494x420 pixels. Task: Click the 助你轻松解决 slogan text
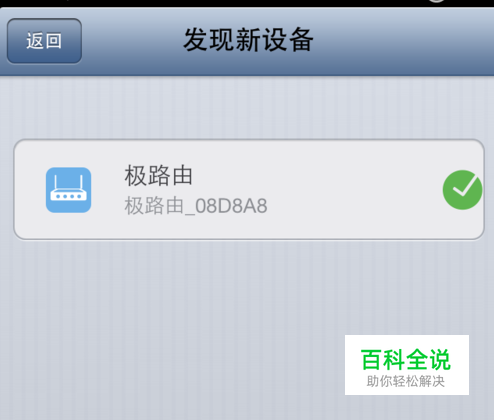click(x=406, y=381)
